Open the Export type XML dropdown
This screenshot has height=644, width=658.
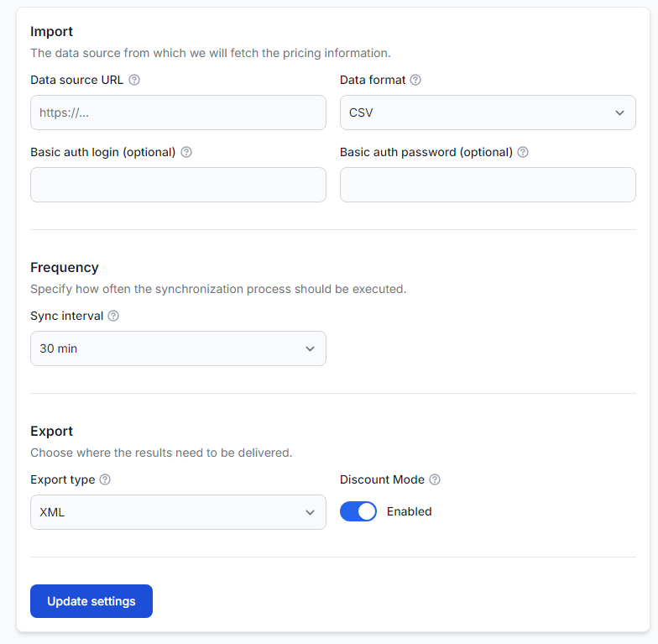(x=178, y=512)
